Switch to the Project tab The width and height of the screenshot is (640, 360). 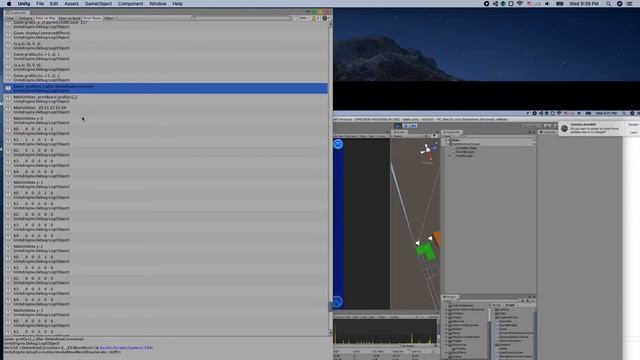point(451,297)
